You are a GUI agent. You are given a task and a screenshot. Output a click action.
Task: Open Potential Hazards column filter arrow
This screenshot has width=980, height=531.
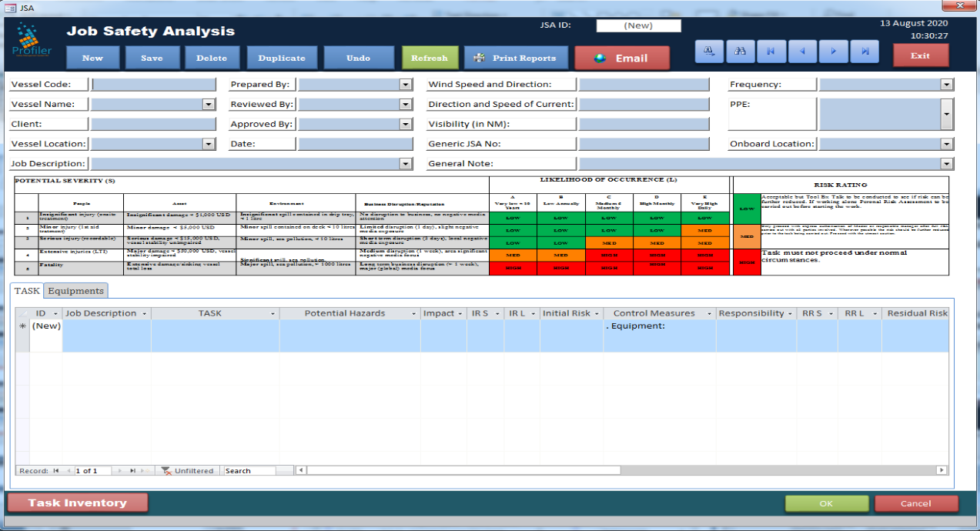[x=414, y=314]
